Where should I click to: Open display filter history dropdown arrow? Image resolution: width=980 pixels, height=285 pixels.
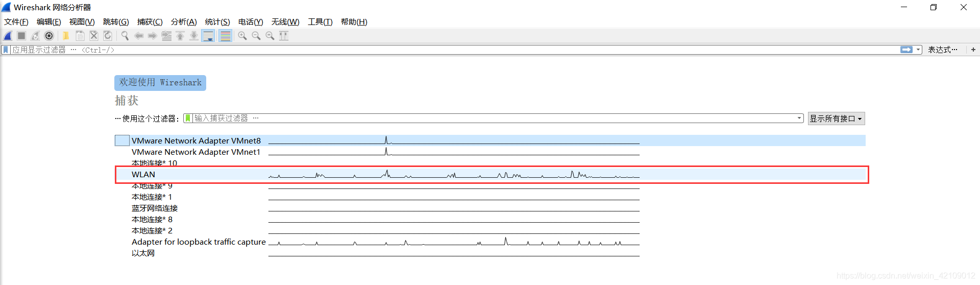[918, 50]
